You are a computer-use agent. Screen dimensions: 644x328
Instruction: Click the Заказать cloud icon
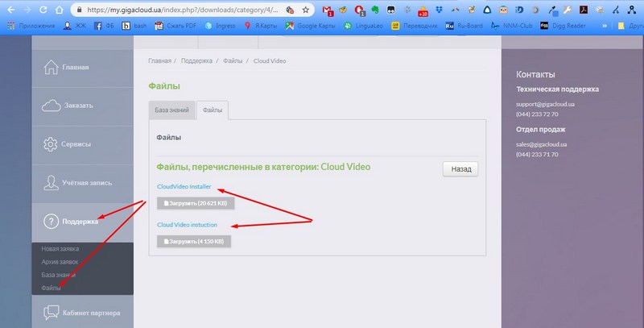(52, 106)
